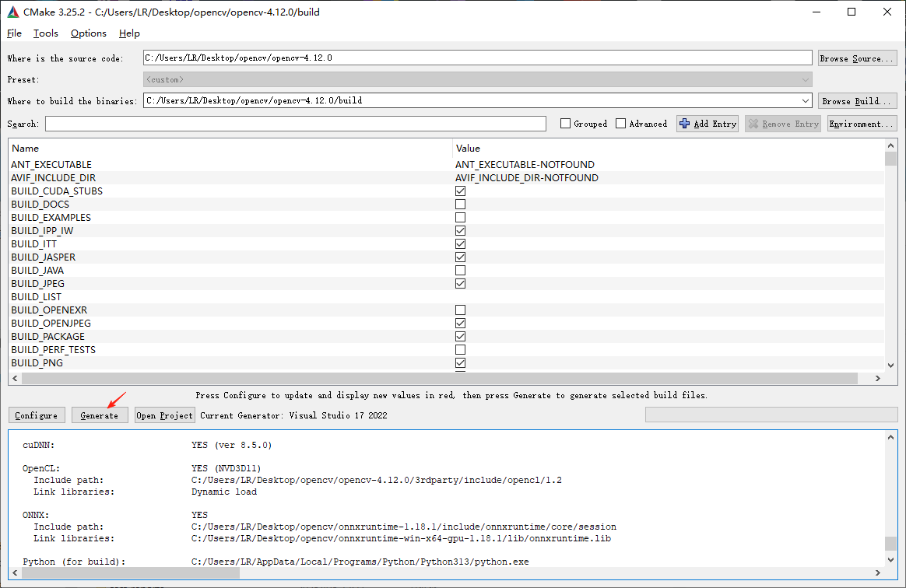Screen dimensions: 906x588
Task: Select the BUILD_OPENJPEG row name
Action: click(x=51, y=324)
